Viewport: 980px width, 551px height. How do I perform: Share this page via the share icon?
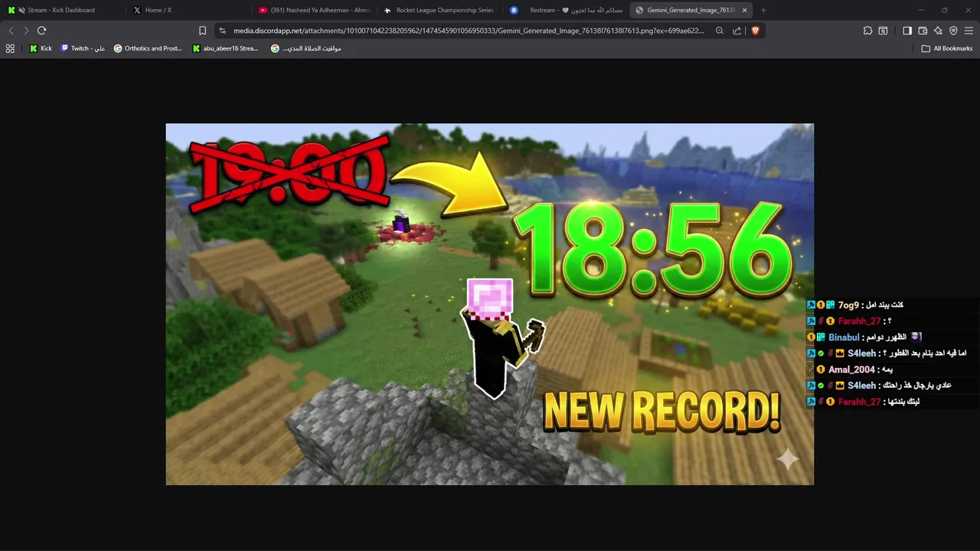[x=737, y=31]
